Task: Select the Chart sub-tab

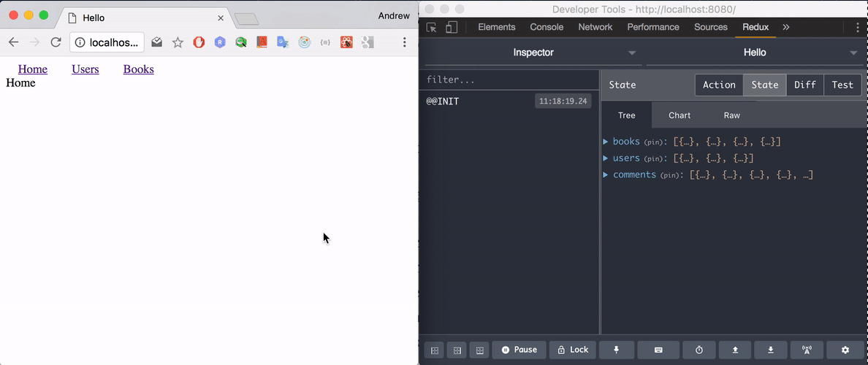Action: tap(679, 115)
